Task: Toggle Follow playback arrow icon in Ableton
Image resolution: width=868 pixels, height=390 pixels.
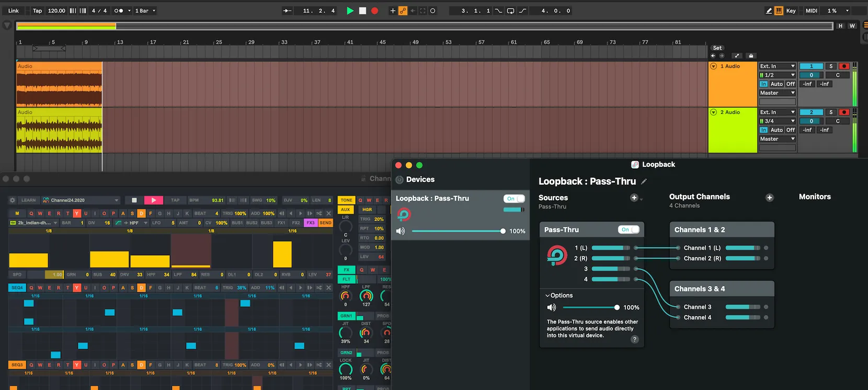Action: [287, 10]
